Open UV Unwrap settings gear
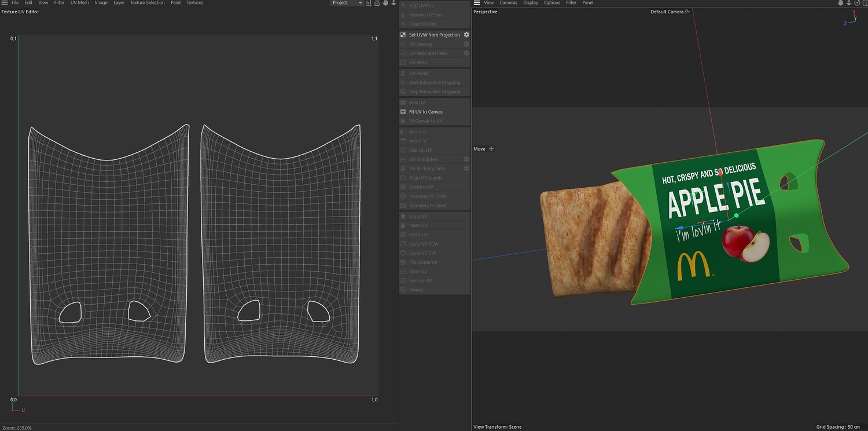Image resolution: width=868 pixels, height=431 pixels. click(466, 44)
